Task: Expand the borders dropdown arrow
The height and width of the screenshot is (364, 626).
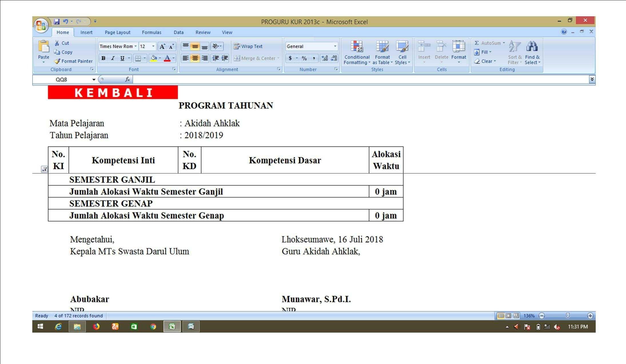Action: (x=145, y=58)
